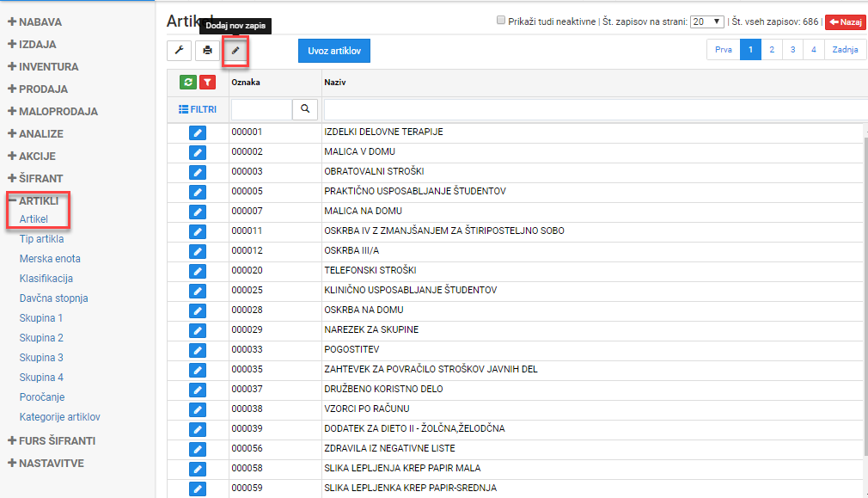Click the Uvoz artiklov button

334,51
